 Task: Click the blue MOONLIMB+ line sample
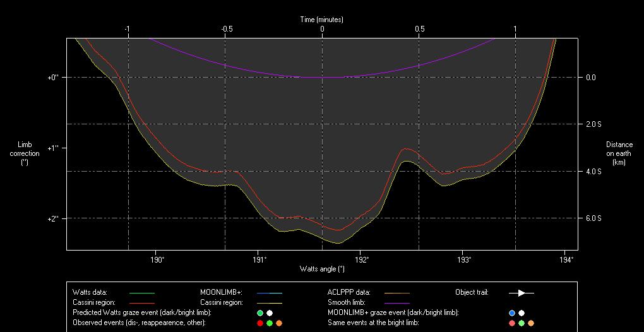tap(269, 293)
